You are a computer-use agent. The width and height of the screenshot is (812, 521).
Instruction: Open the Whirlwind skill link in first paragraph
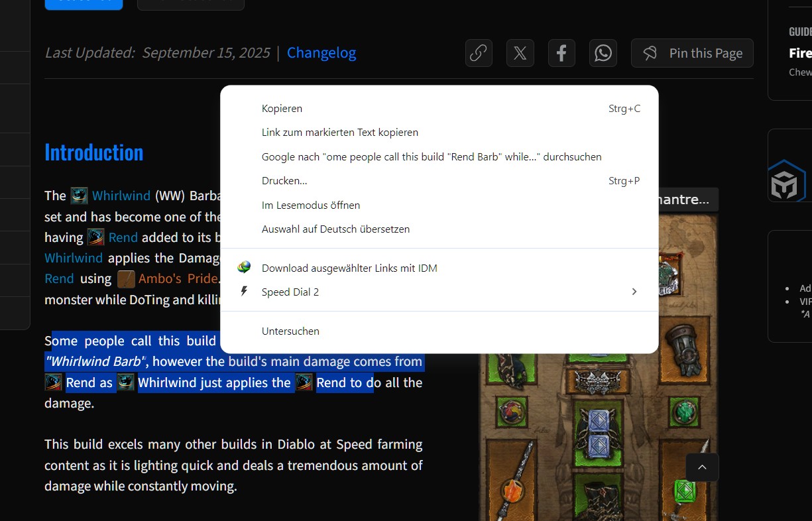click(x=121, y=196)
